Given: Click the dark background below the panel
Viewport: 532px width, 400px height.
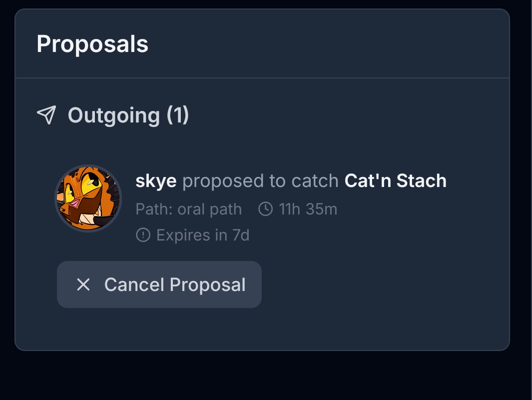Looking at the screenshot, I should (262, 376).
